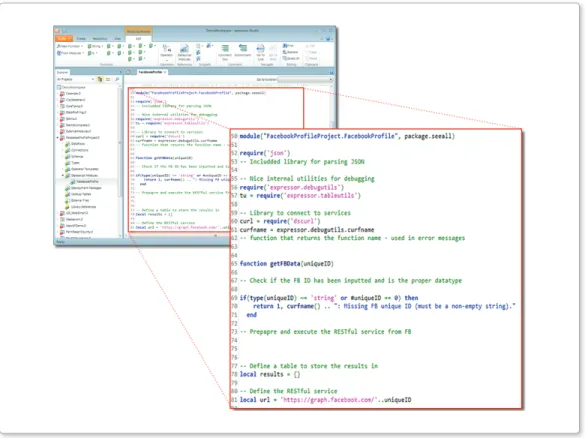The image size is (585, 438).
Task: Select the Edit ribbon tab
Action: click(138, 38)
